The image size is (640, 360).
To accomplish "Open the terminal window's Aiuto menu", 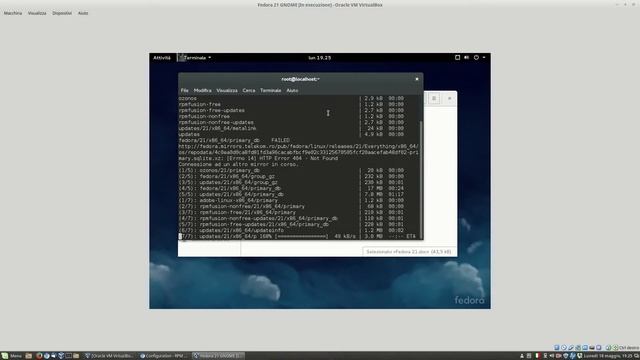I will click(292, 90).
